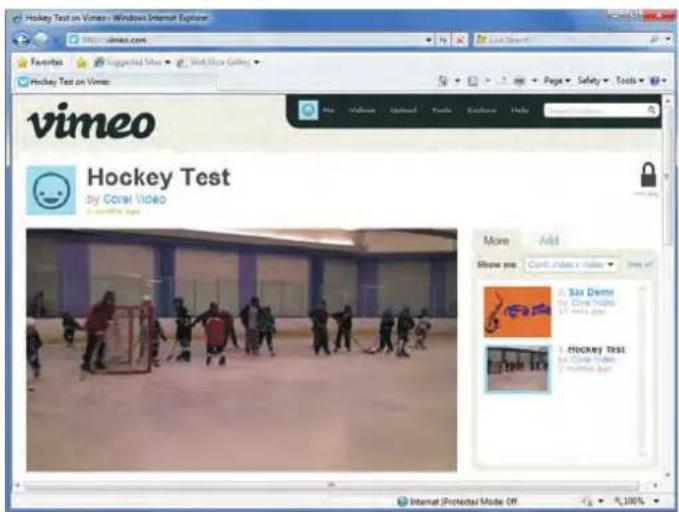The image size is (679, 512).
Task: Click the Favorites star button
Action: (40, 62)
